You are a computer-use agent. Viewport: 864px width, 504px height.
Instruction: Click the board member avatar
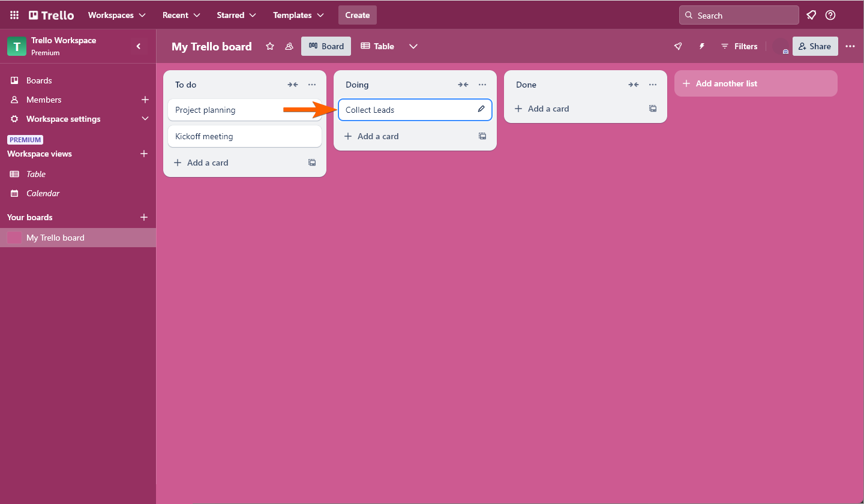[x=781, y=46]
